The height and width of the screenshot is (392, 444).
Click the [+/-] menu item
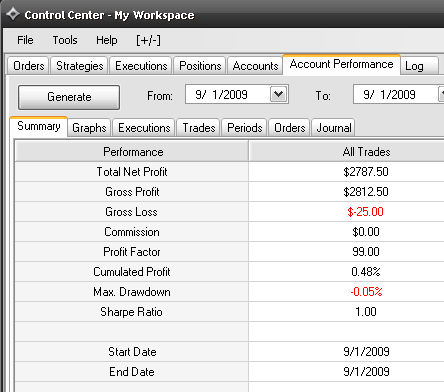(148, 40)
